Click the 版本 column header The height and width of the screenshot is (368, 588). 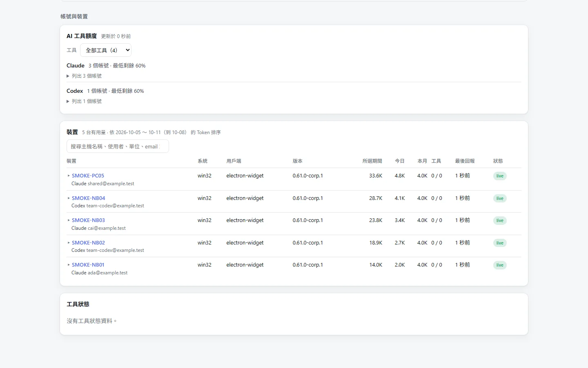click(x=297, y=161)
